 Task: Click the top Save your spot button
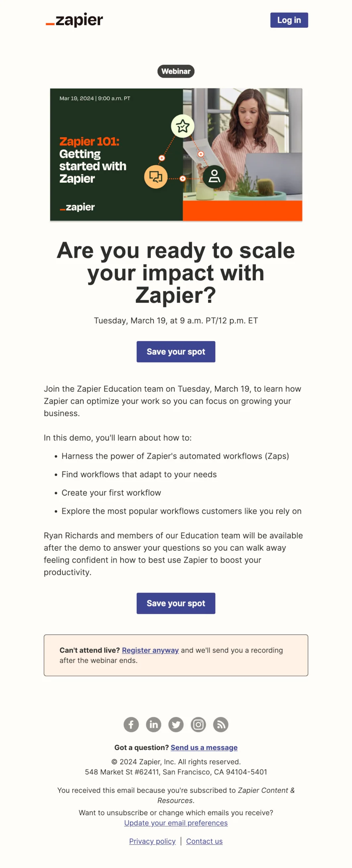(x=175, y=352)
